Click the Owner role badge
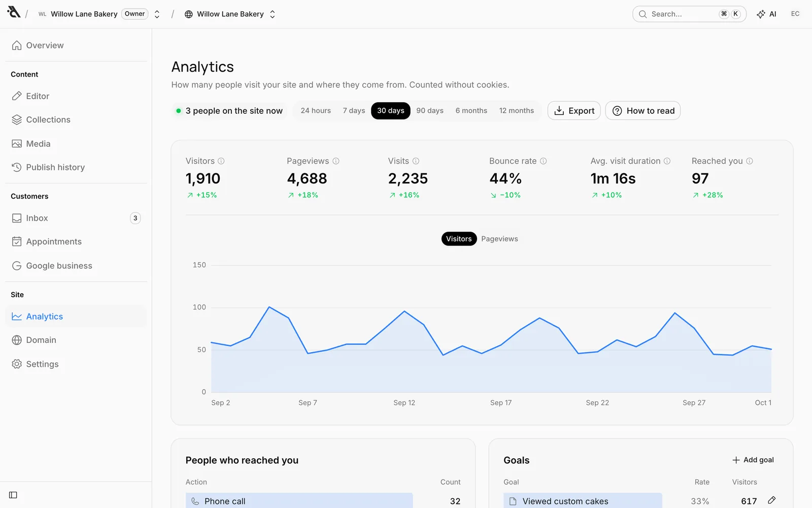 [135, 14]
